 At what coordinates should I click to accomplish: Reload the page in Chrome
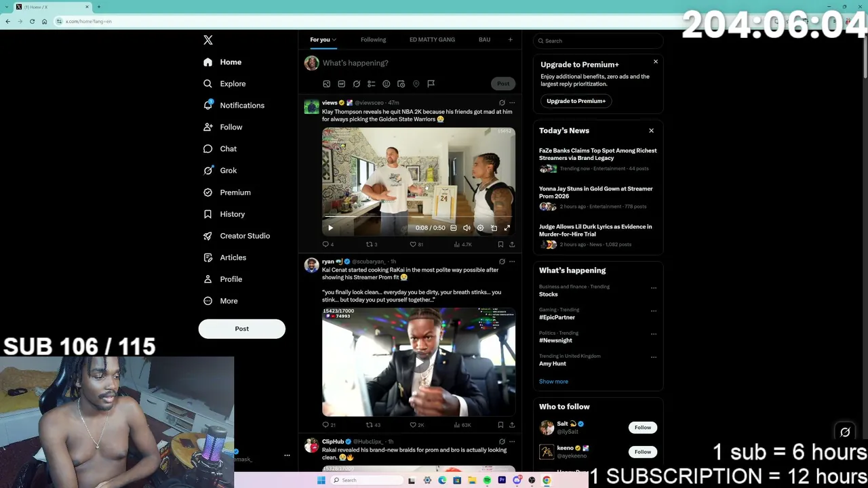[x=32, y=21]
